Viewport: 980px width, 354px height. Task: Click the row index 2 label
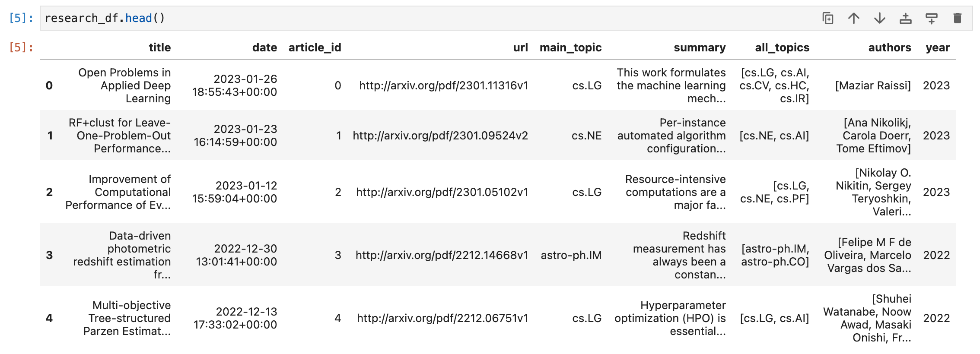49,192
